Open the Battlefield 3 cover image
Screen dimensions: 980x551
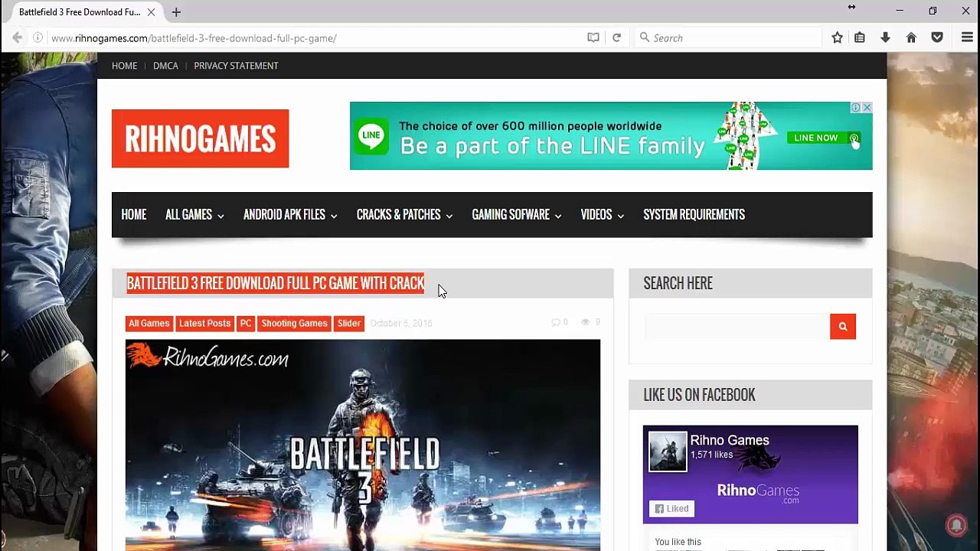(x=363, y=445)
